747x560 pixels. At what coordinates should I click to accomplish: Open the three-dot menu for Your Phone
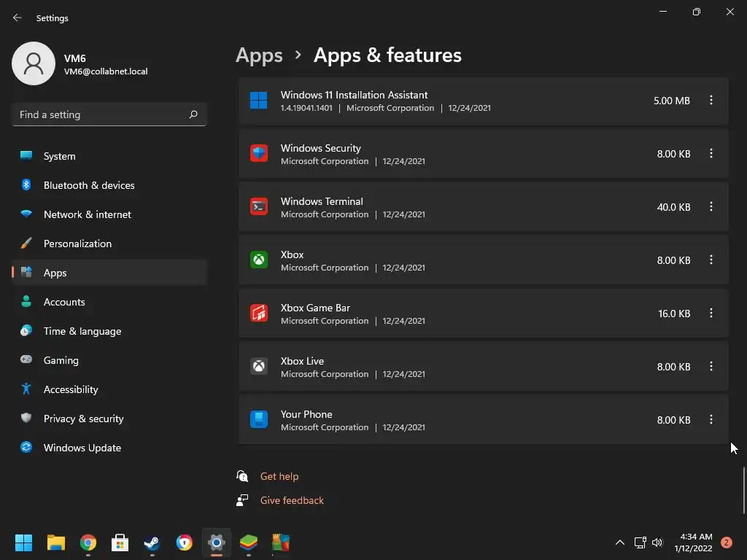(x=711, y=419)
